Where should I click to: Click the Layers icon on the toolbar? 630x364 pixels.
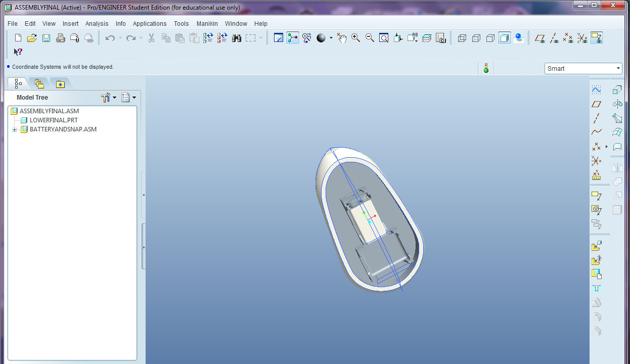[426, 37]
